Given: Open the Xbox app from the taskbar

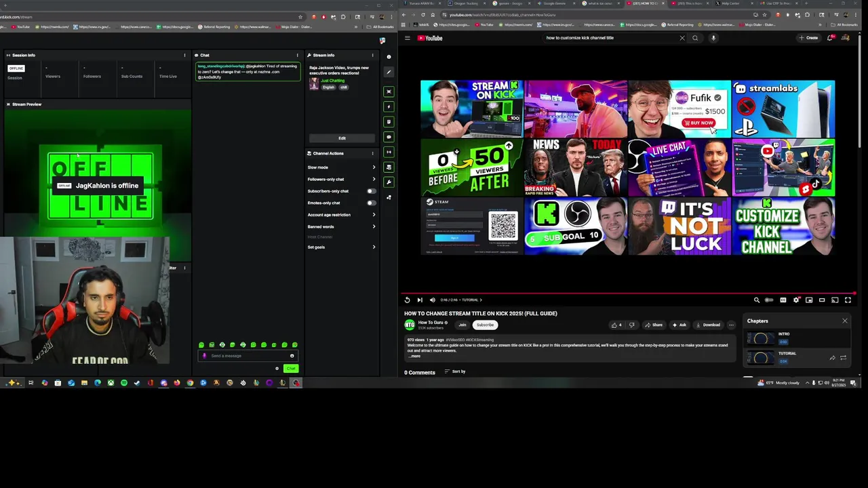Looking at the screenshot, I should pyautogui.click(x=111, y=383).
